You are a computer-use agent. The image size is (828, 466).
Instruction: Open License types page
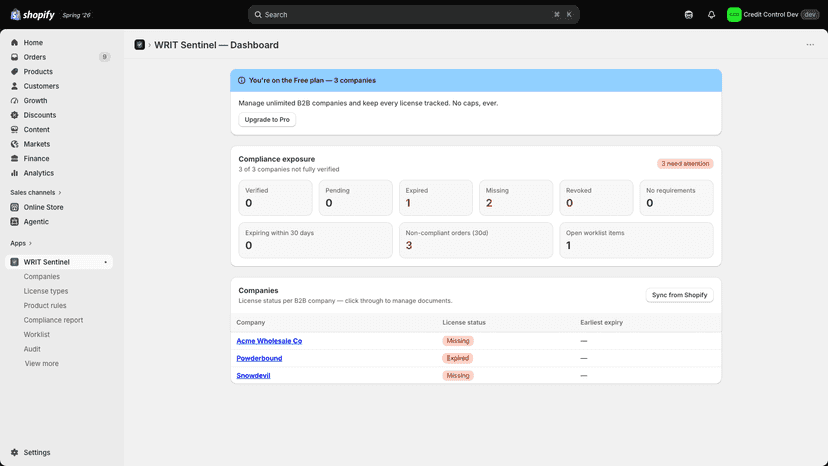coord(46,291)
